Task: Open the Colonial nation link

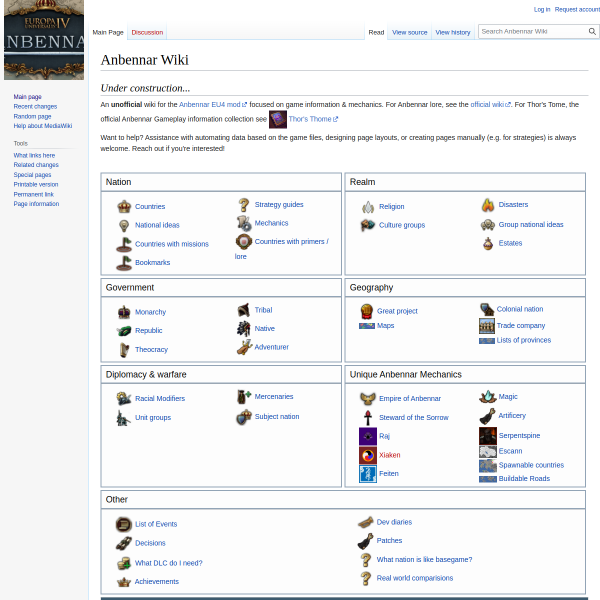Action: click(x=520, y=309)
